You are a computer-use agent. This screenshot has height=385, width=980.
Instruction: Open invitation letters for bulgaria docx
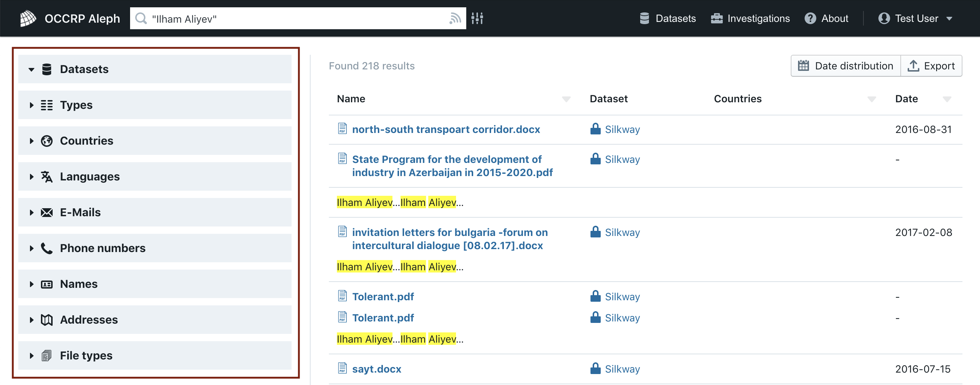point(450,239)
